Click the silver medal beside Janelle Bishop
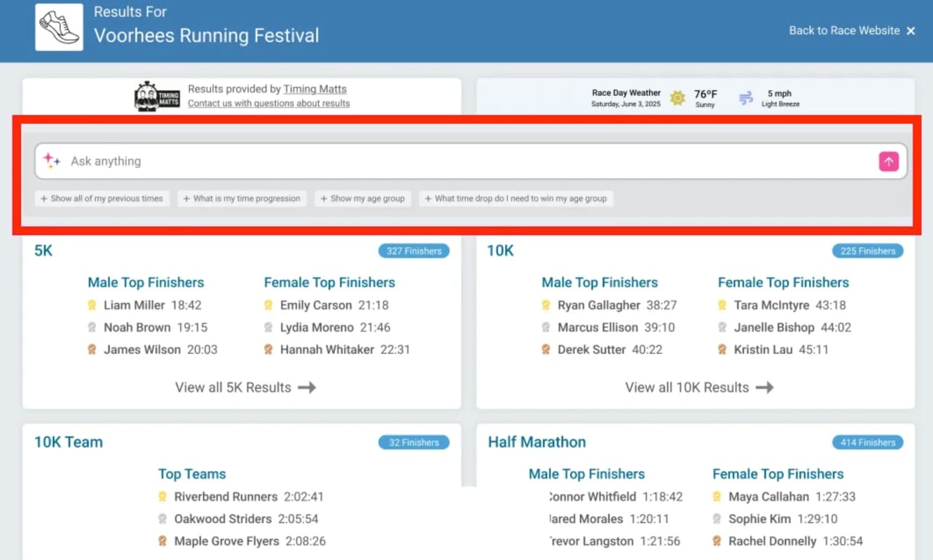The image size is (933, 560). [722, 328]
